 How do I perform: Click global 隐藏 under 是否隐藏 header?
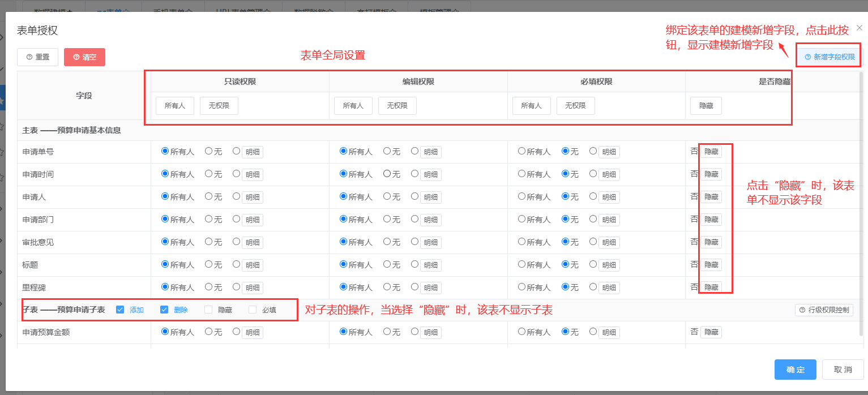coord(705,106)
